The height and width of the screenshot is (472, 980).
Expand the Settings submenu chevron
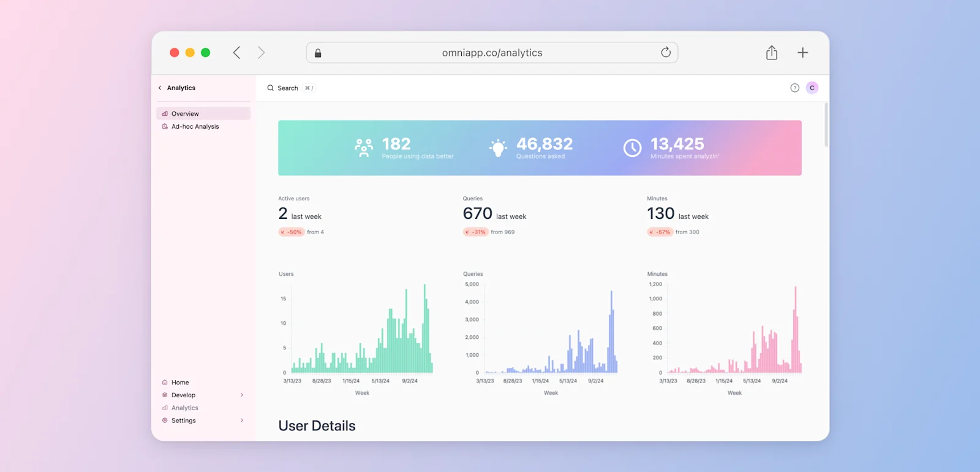[x=242, y=421]
